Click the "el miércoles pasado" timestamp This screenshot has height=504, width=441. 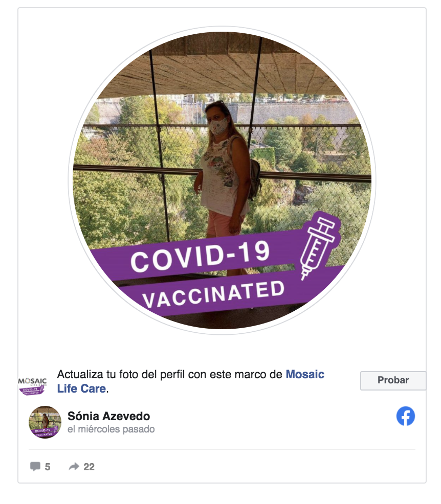111,429
